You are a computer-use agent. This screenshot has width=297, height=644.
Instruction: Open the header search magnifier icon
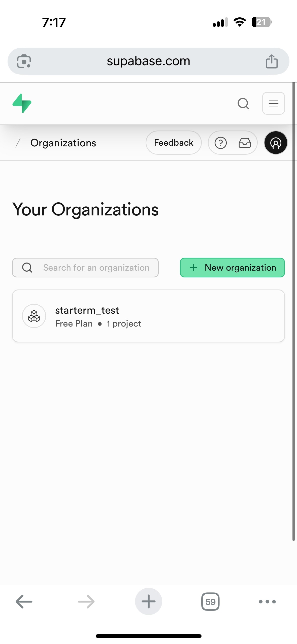pyautogui.click(x=243, y=103)
